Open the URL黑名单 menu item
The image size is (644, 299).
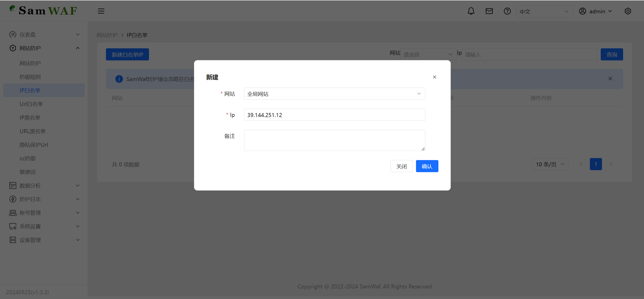click(x=44, y=131)
